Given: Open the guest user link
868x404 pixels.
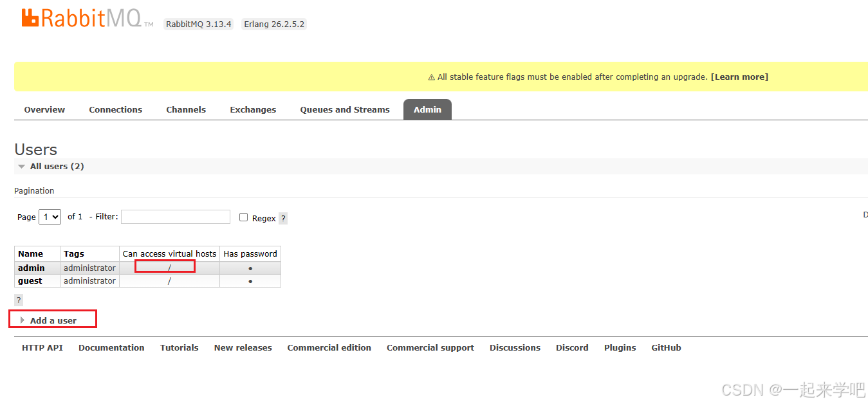Looking at the screenshot, I should coord(30,281).
